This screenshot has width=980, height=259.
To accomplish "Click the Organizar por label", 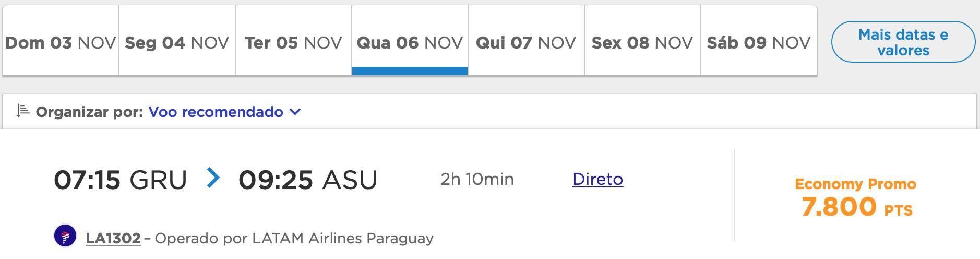I will click(89, 112).
